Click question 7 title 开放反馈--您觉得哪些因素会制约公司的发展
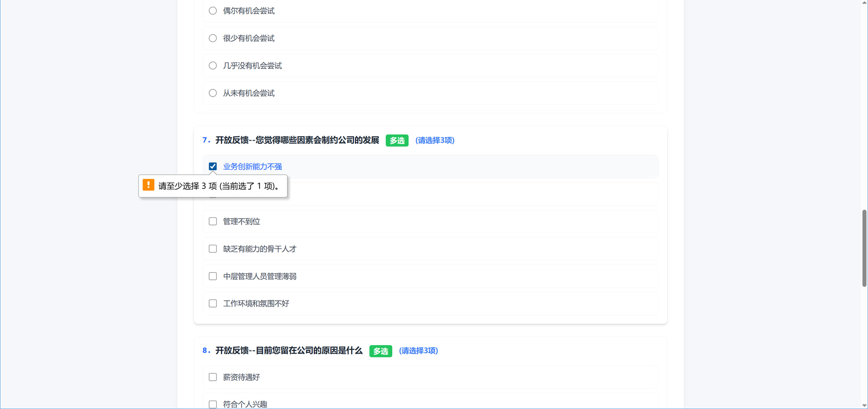Screen dimensions: 868x409 (x=298, y=141)
